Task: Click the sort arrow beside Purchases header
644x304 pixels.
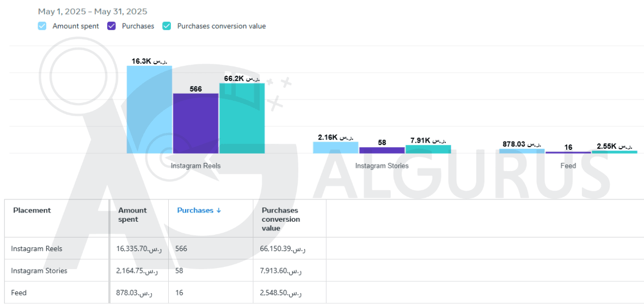Action: click(x=219, y=210)
